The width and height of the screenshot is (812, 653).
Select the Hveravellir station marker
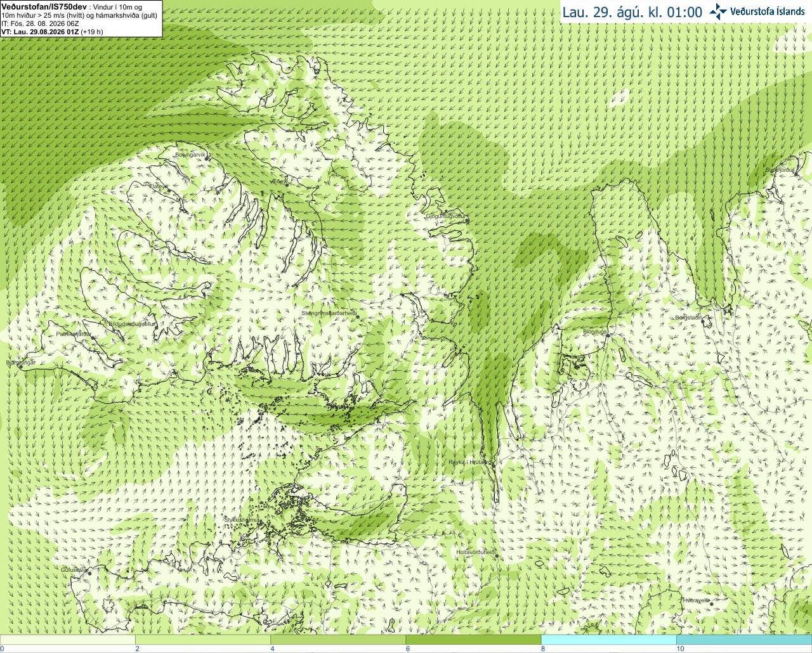(712, 604)
